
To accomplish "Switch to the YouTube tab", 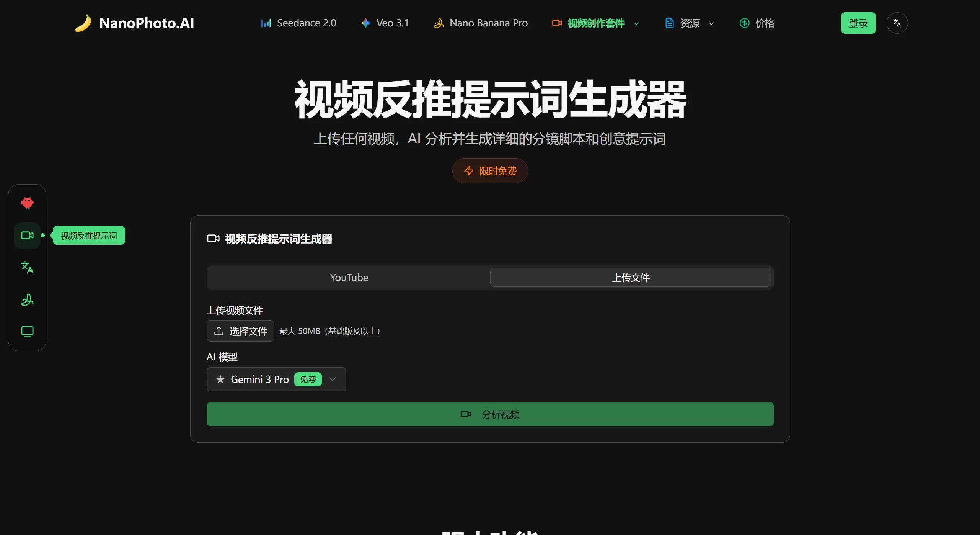I will pos(349,277).
